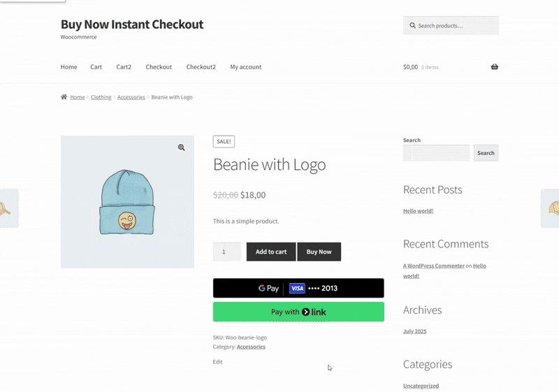
Task: Click the Beanie with Logo product image
Action: (x=127, y=203)
